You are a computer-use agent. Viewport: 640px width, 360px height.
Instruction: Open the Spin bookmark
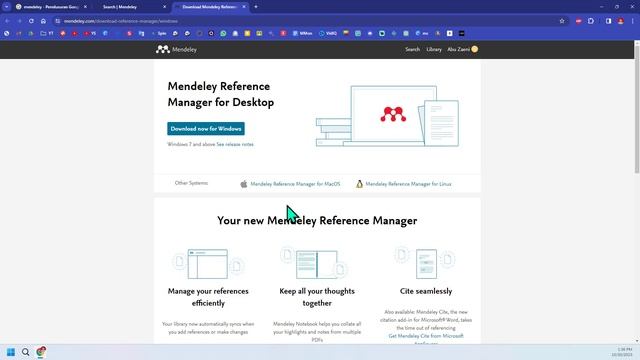pos(159,33)
